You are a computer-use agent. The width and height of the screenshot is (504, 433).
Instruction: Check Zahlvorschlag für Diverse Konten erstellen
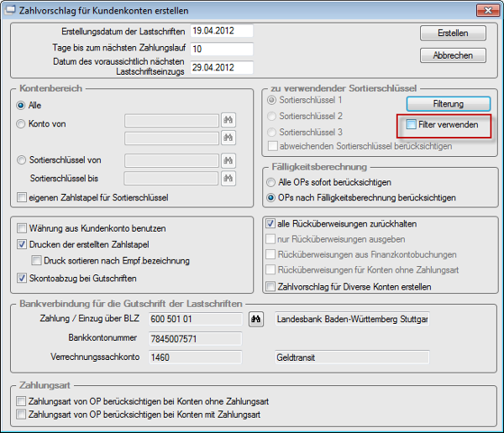click(x=270, y=286)
